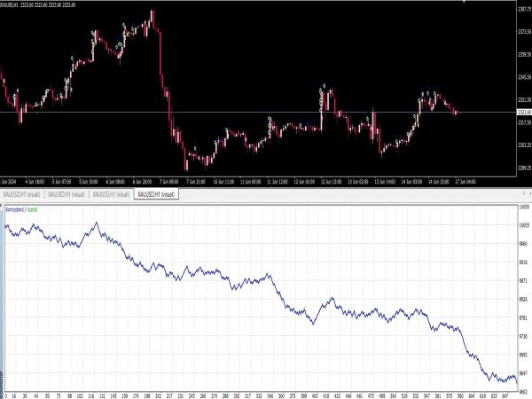Select the active XAUUSD,H1 (visual) chart tab
The height and width of the screenshot is (399, 532).
coord(156,194)
